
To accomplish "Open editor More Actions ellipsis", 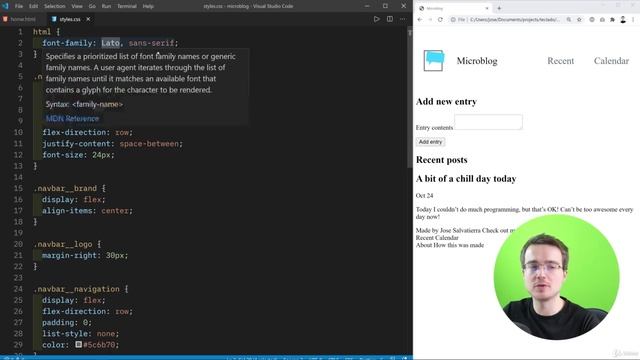I will 403,19.
